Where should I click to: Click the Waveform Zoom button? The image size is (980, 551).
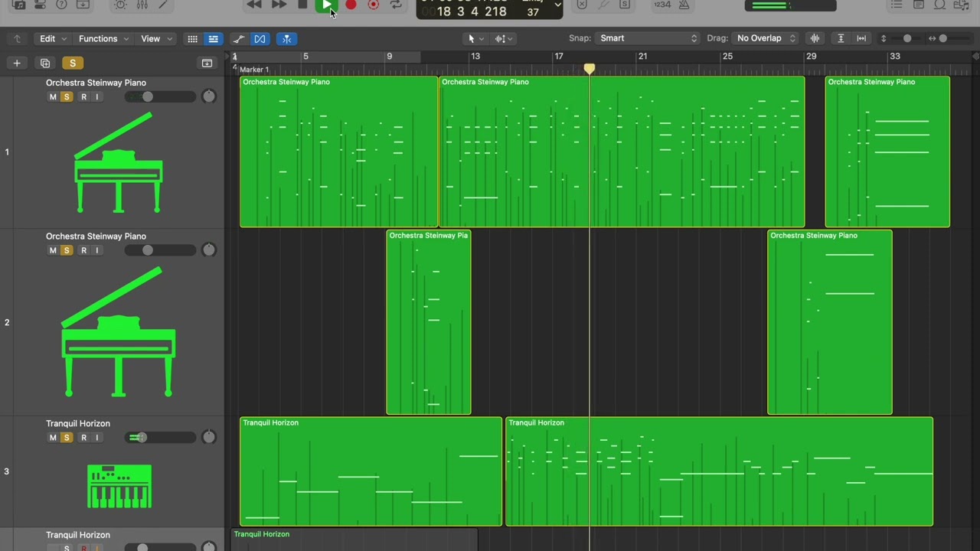click(x=815, y=38)
